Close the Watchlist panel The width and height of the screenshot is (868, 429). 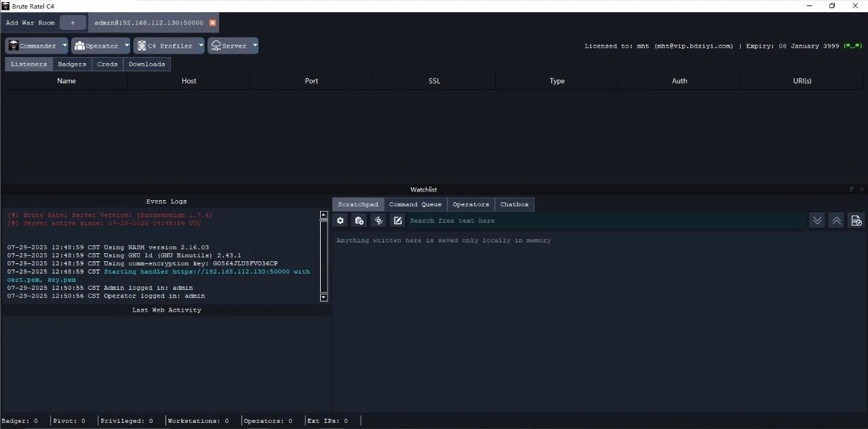coord(862,189)
